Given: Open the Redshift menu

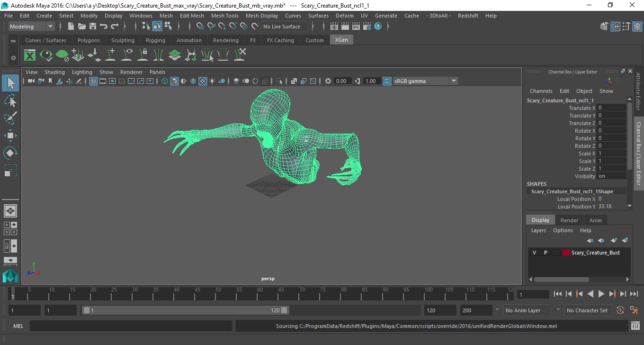Looking at the screenshot, I should point(468,16).
